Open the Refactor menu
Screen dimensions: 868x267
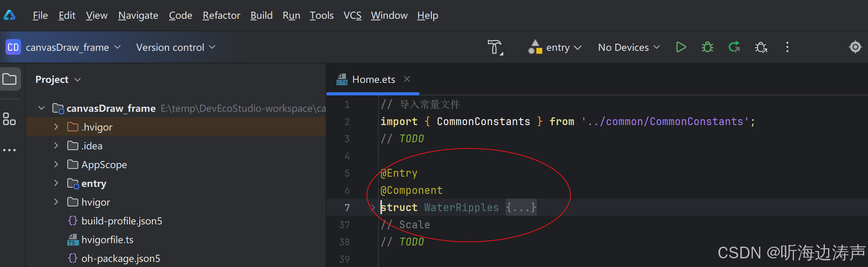pos(222,15)
